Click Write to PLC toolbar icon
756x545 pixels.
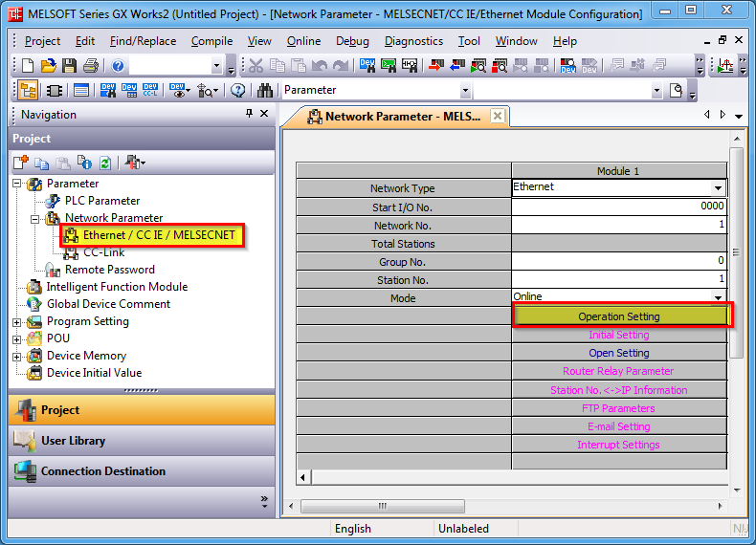(x=436, y=66)
